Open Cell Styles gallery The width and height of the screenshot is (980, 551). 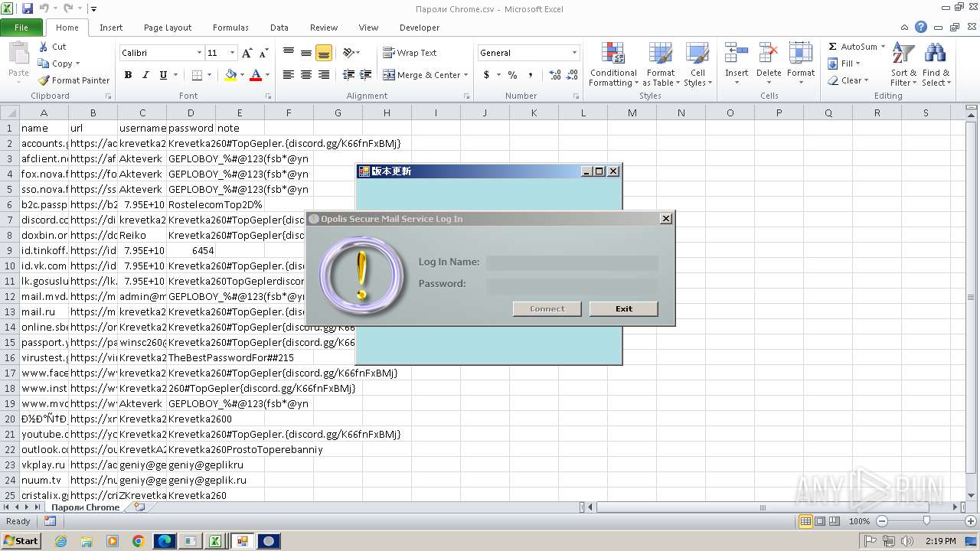point(697,64)
